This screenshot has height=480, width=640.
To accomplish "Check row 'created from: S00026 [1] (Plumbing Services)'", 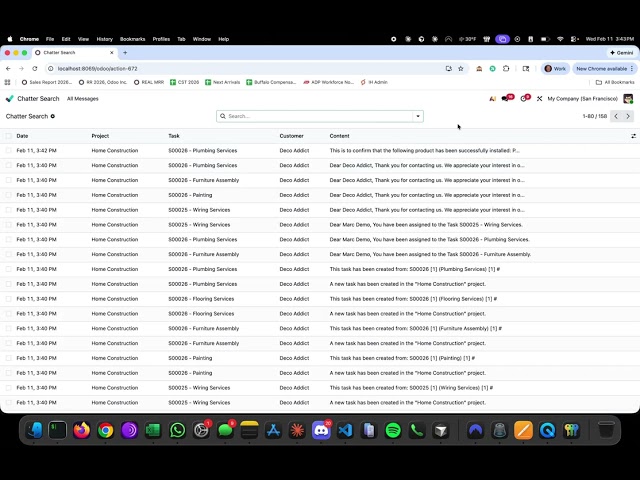I will [8, 269].
